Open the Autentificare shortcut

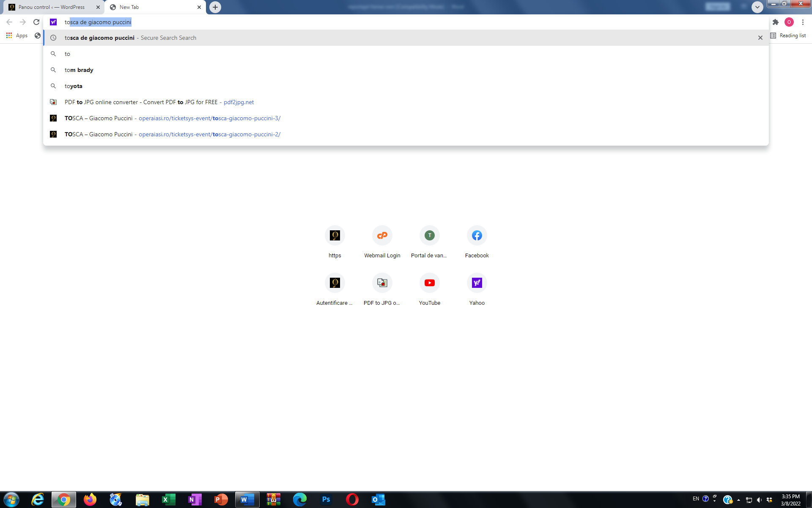click(x=335, y=290)
